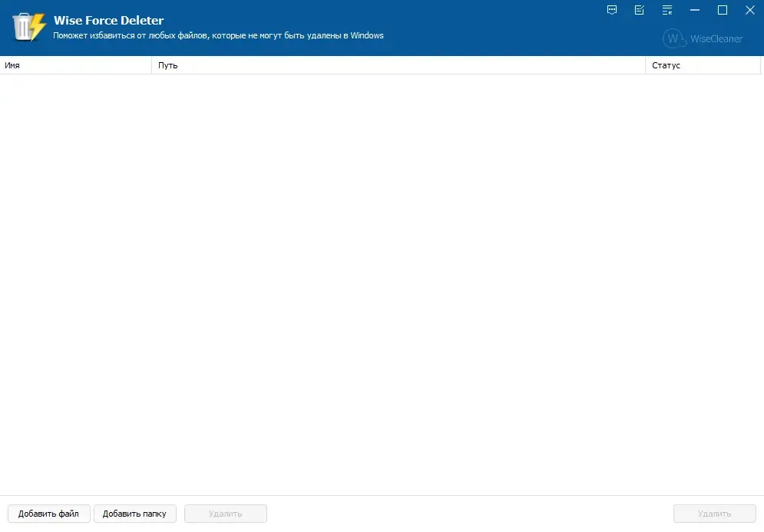The height and width of the screenshot is (532, 764).
Task: Click the divider between Путь and Статус columns
Action: 645,65
